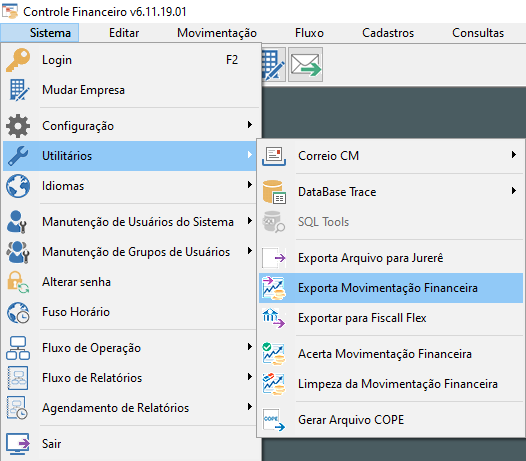Click the globe icon for Idiomas

(18, 186)
